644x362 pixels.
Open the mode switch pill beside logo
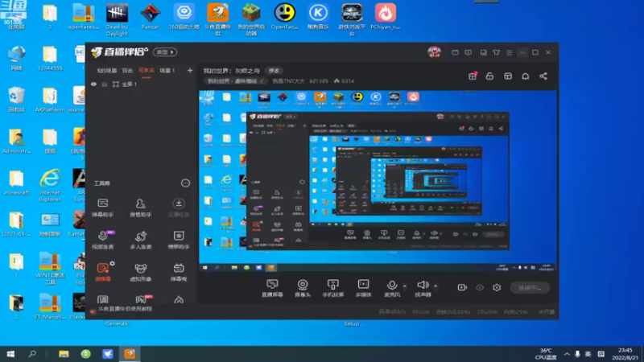pyautogui.click(x=165, y=52)
